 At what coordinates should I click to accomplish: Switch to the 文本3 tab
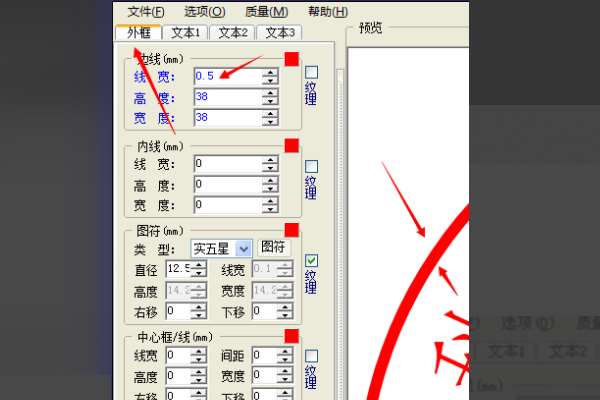point(280,33)
